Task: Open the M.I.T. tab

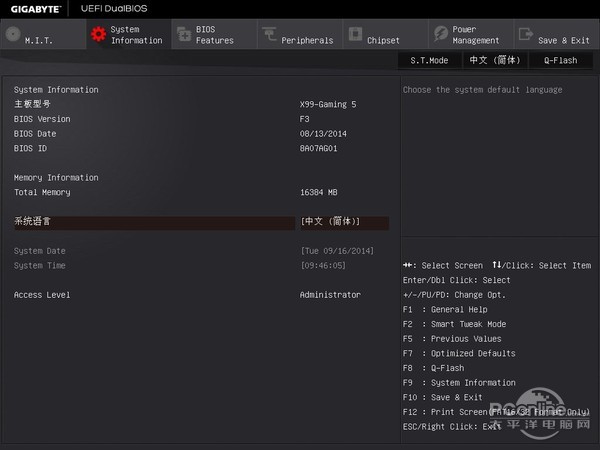Action: (43, 34)
